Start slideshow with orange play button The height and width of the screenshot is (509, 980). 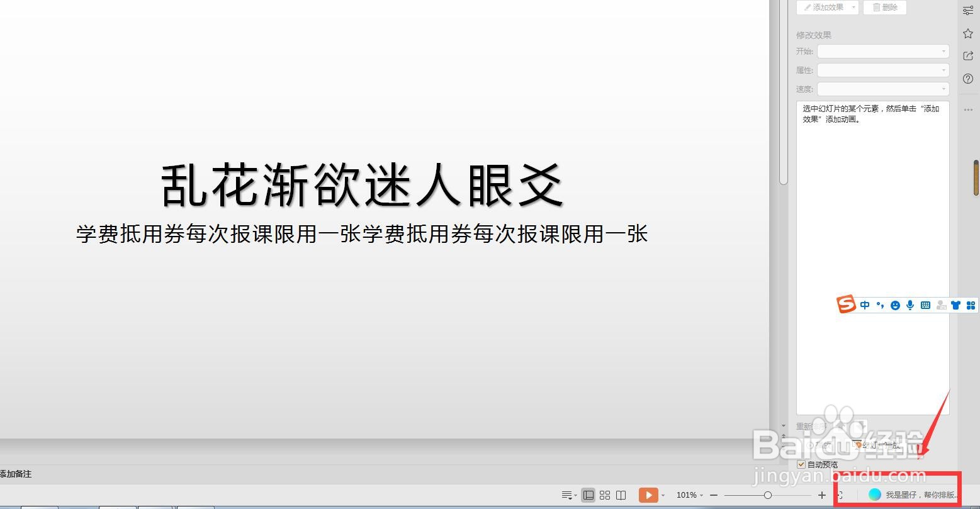tap(648, 495)
